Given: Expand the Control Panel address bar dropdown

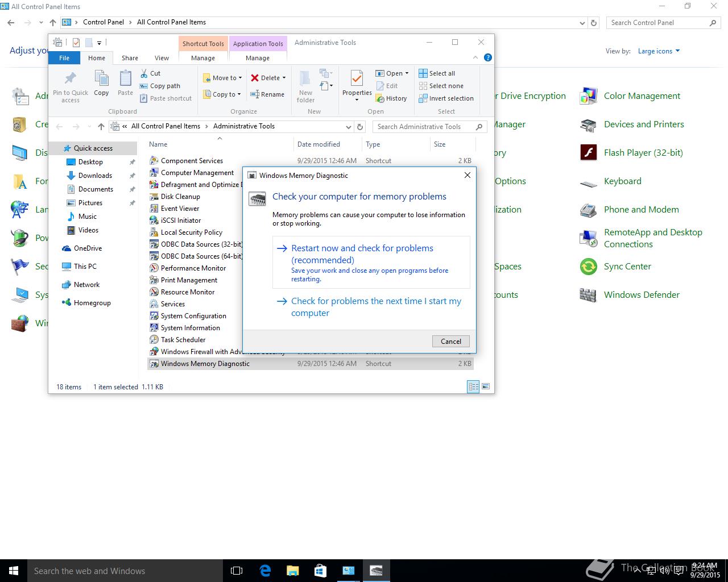Looking at the screenshot, I should click(x=582, y=23).
